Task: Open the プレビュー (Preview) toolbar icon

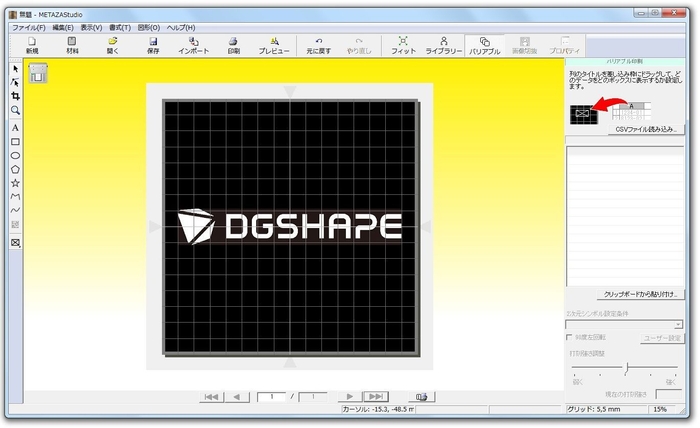Action: point(273,44)
